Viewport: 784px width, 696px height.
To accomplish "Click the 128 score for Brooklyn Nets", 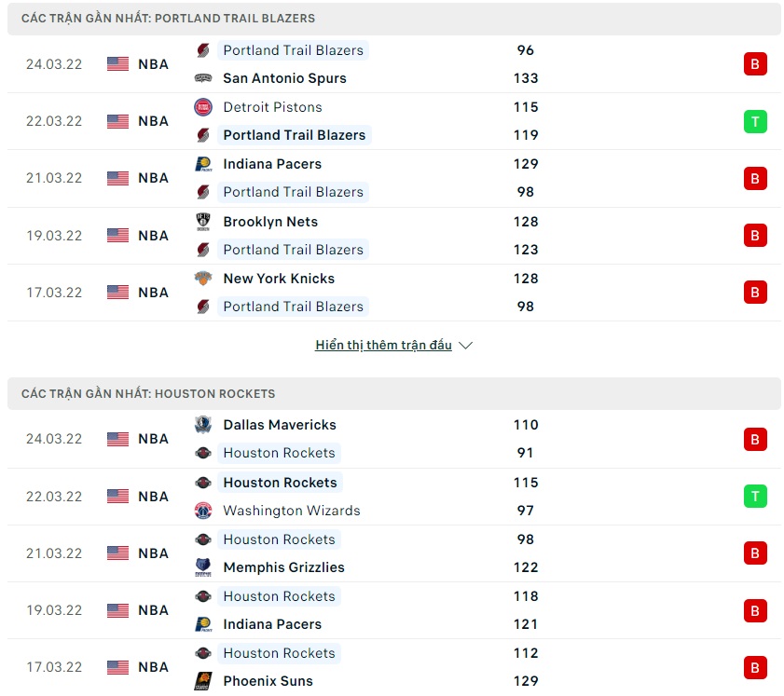I will click(x=526, y=222).
